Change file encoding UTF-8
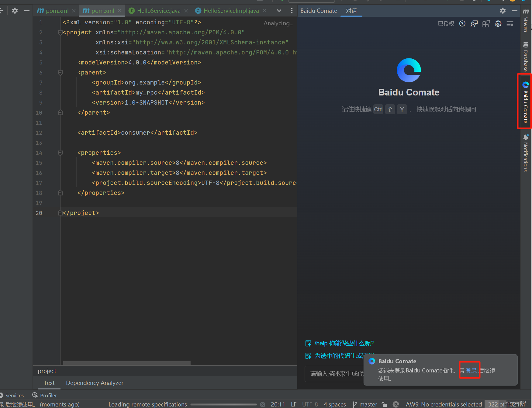Viewport: 532px width, 408px height. (x=310, y=404)
